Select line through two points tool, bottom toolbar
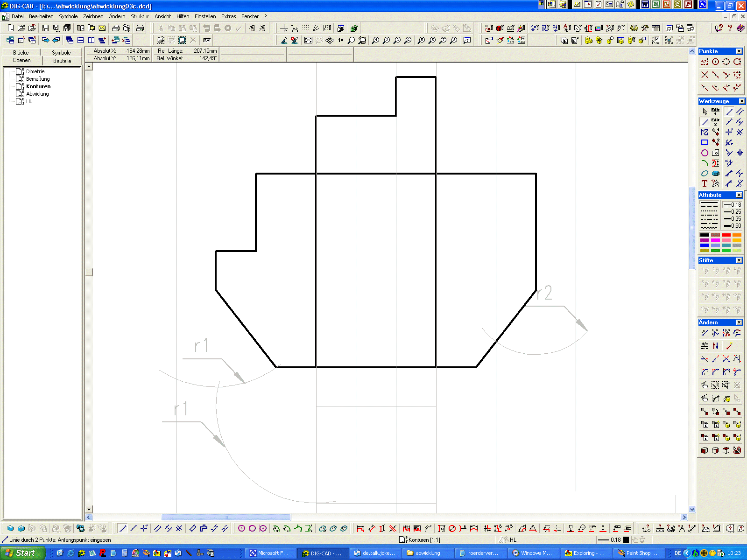Viewport: 747px width, 560px height. [x=123, y=528]
